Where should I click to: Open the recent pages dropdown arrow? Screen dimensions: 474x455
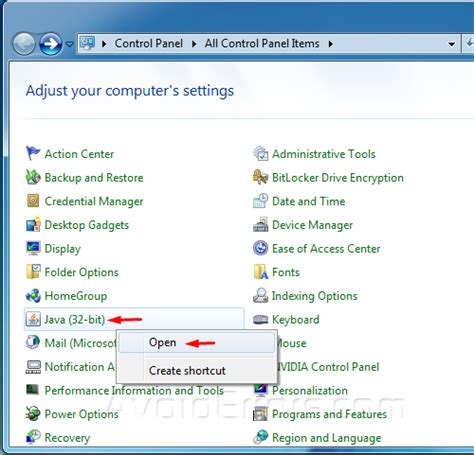tap(69, 44)
